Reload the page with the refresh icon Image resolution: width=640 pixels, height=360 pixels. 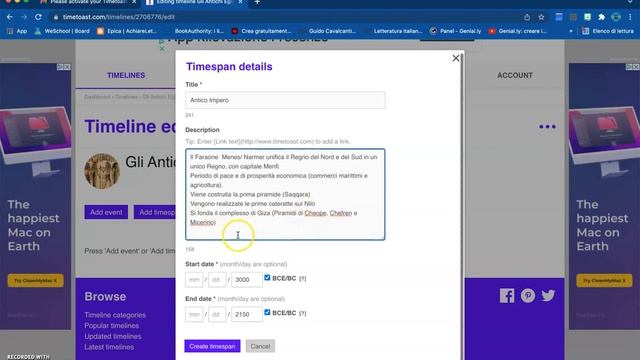[x=38, y=17]
